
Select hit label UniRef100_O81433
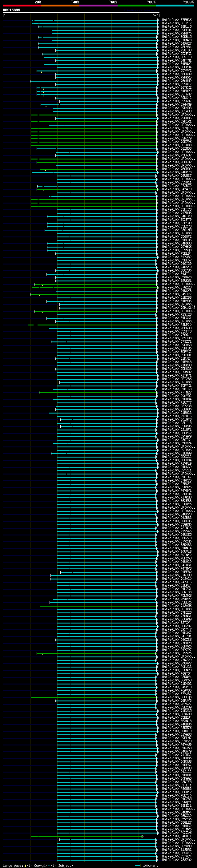[176, 111]
